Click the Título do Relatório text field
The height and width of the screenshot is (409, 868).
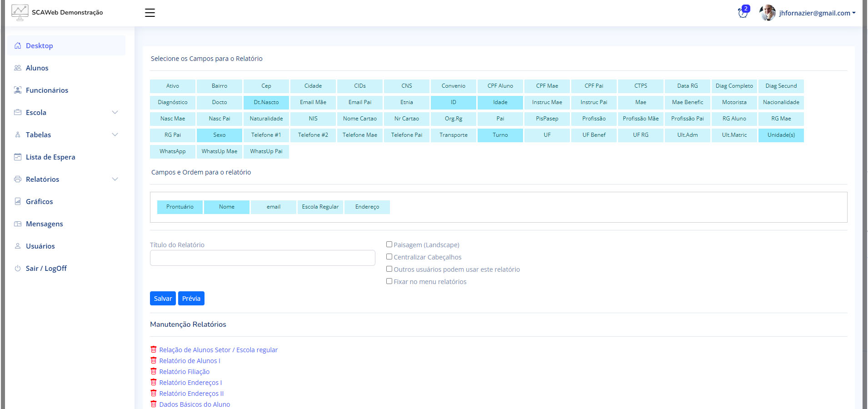(x=262, y=258)
